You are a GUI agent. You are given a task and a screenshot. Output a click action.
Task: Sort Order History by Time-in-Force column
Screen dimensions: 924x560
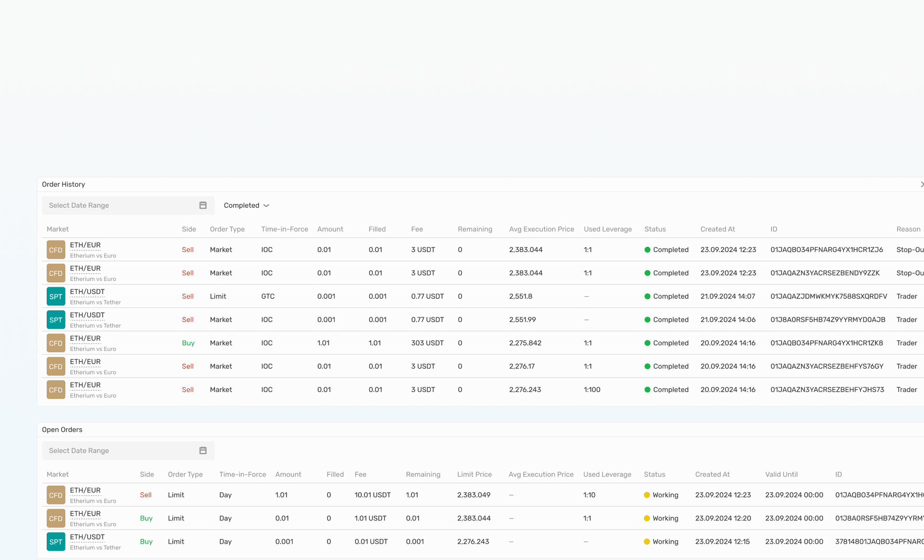click(284, 229)
